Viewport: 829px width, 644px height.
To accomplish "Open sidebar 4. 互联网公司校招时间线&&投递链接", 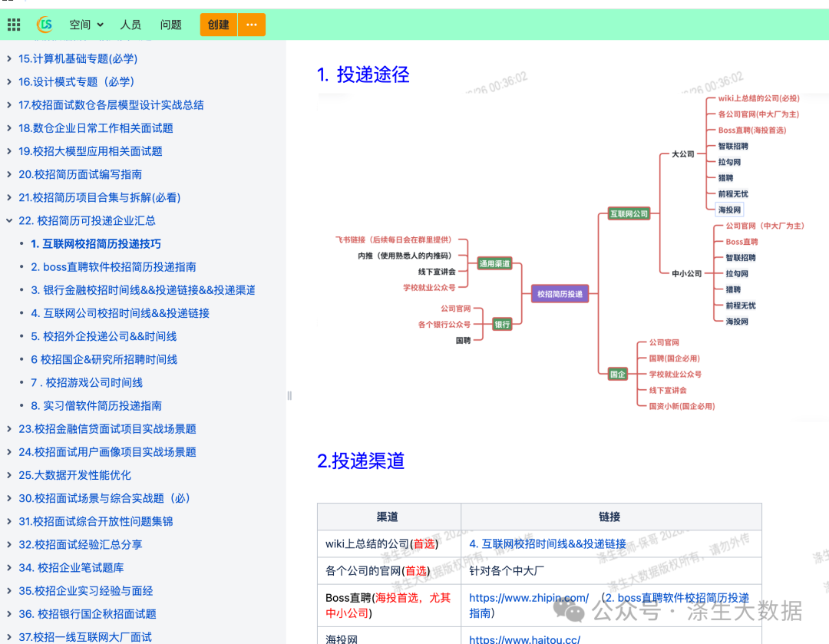I will click(x=120, y=313).
